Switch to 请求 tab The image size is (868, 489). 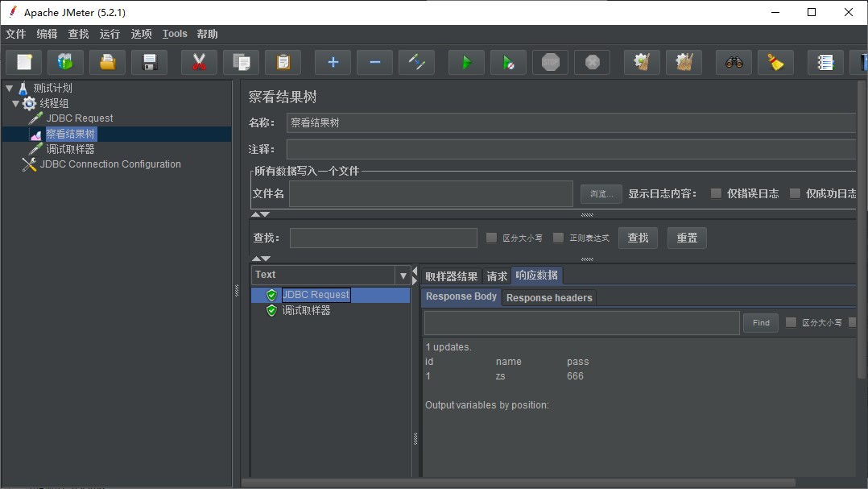coord(497,276)
